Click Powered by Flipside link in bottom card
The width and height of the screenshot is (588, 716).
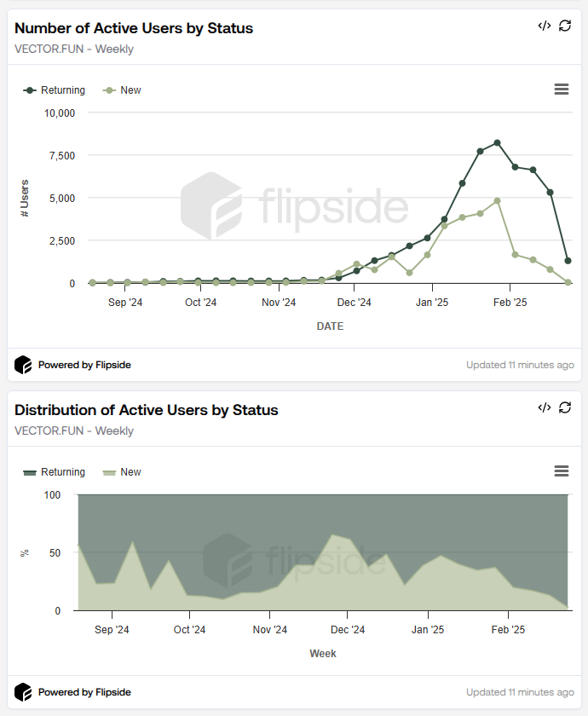click(84, 692)
